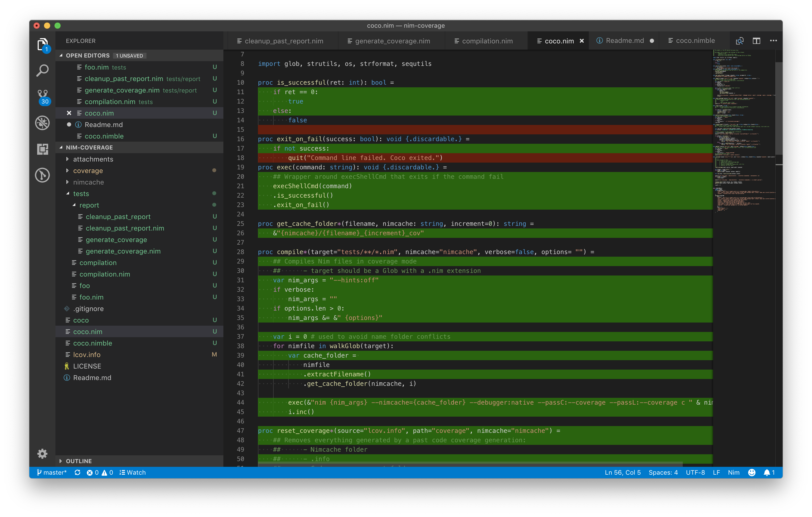Click the synchronize changes icon in status bar
The width and height of the screenshot is (812, 517).
pyautogui.click(x=77, y=473)
